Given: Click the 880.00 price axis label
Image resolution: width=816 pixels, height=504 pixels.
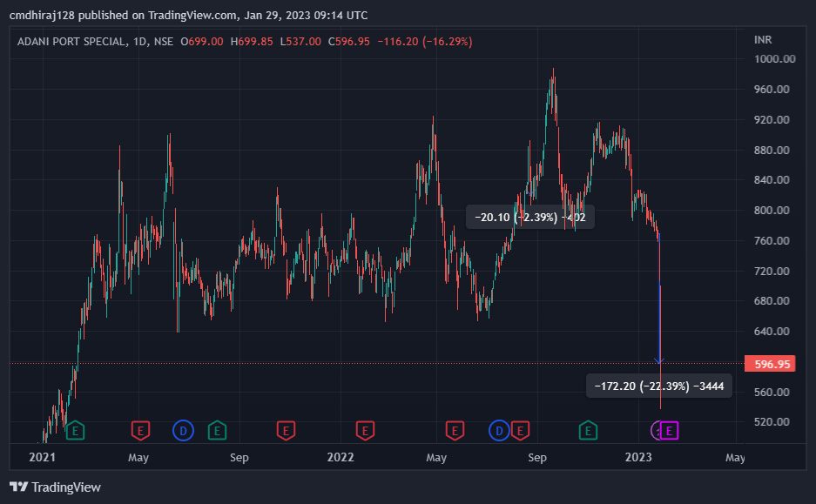Looking at the screenshot, I should click(x=772, y=150).
